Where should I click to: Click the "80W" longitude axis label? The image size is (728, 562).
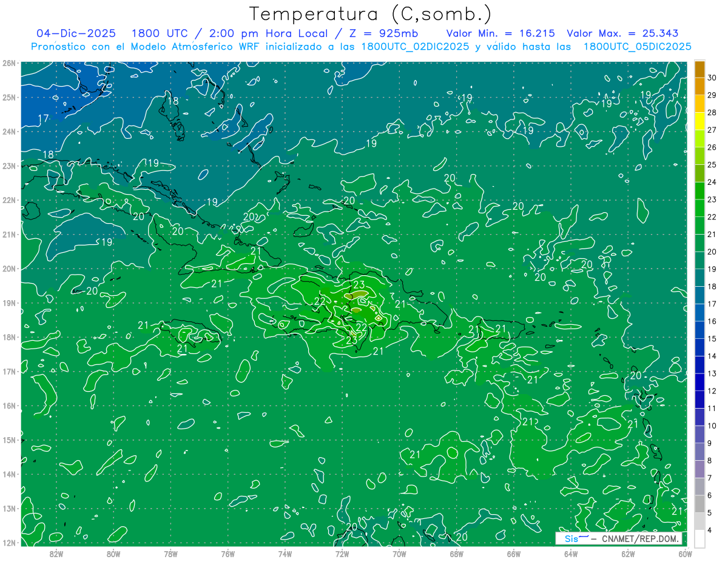pyautogui.click(x=113, y=554)
